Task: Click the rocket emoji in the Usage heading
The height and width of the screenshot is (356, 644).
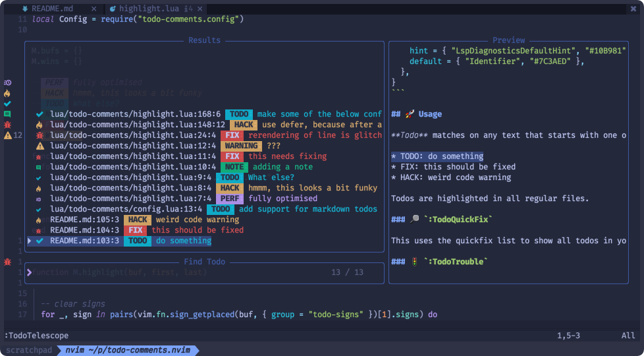Action: [410, 114]
